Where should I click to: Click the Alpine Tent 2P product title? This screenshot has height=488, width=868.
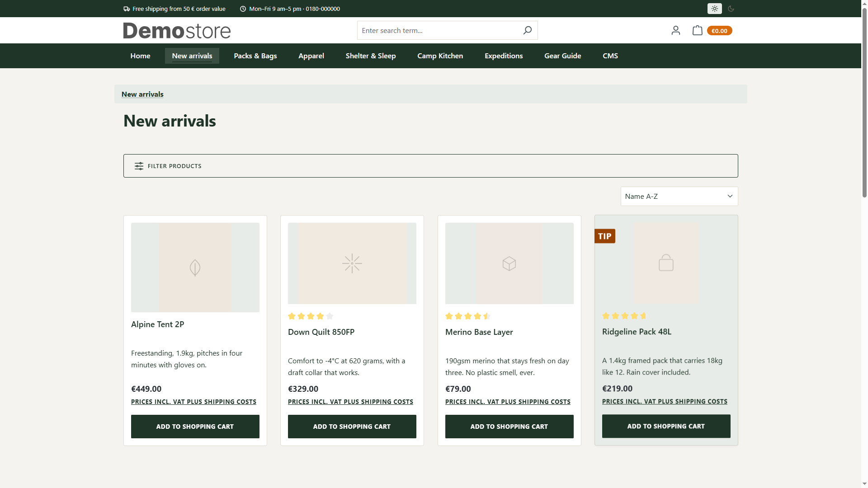[157, 324]
